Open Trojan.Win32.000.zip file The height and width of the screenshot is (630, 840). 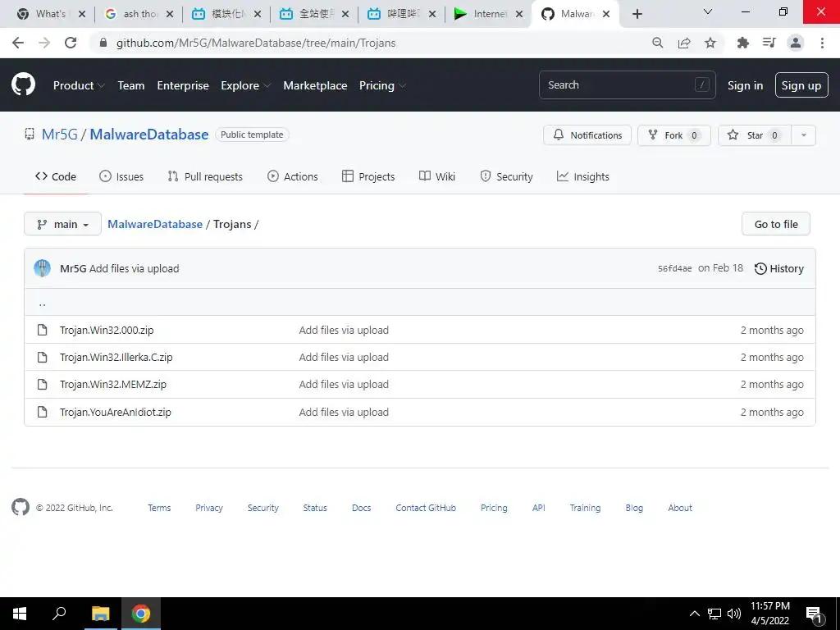107,330
